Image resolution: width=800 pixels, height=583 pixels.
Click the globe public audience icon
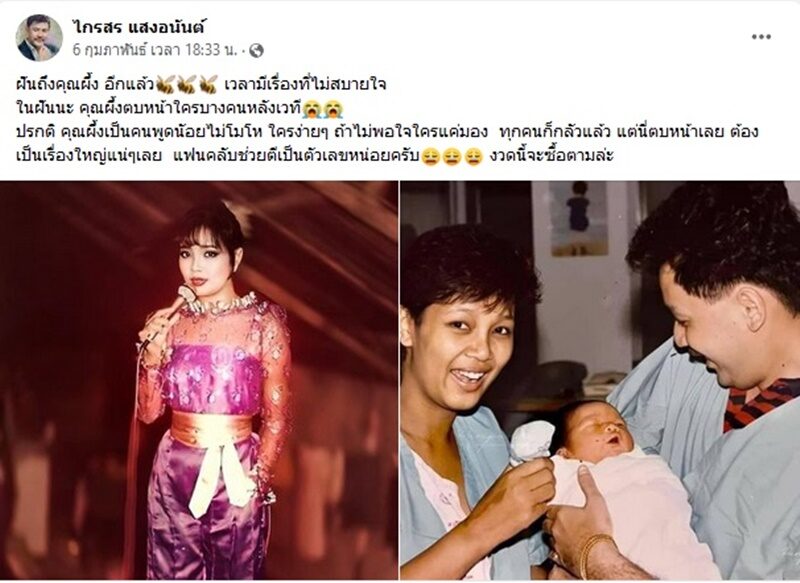[x=256, y=50]
